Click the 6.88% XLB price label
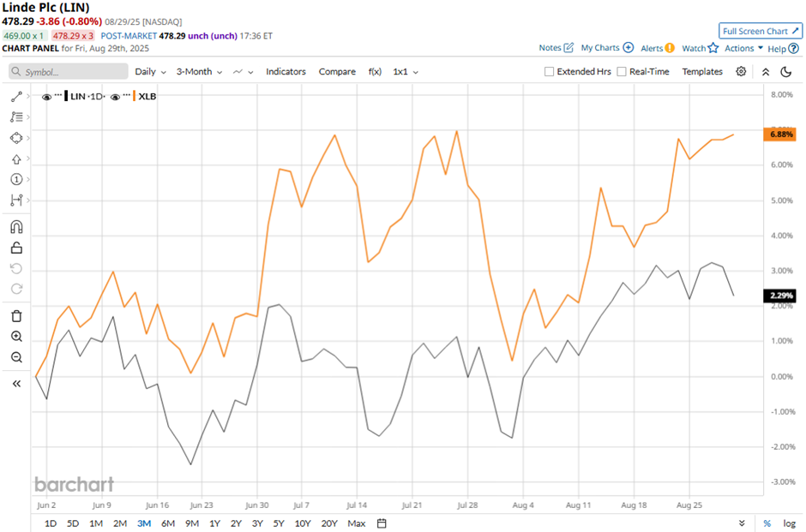The height and width of the screenshot is (532, 806). (x=780, y=134)
